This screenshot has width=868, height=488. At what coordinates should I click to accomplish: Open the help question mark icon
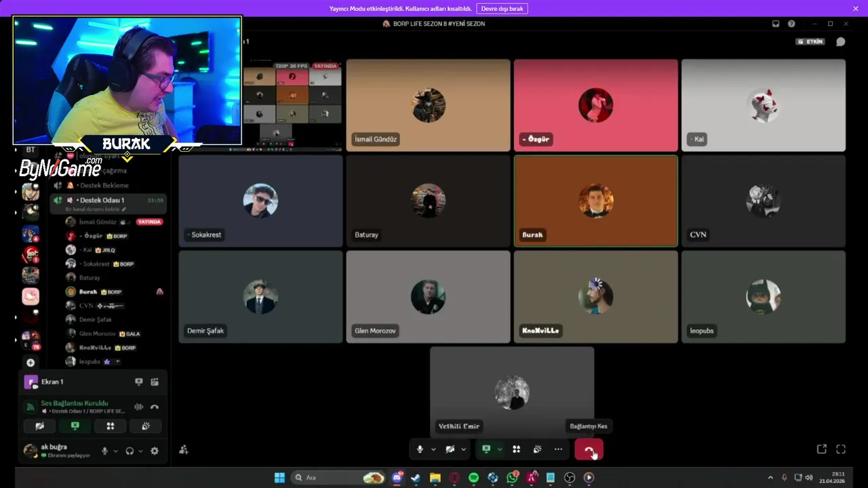(x=791, y=24)
